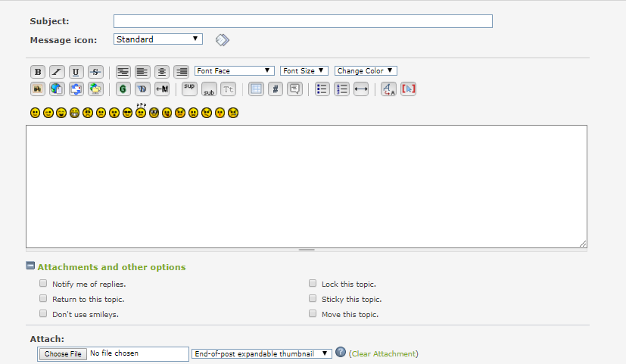Insert an FTP link

click(x=95, y=89)
